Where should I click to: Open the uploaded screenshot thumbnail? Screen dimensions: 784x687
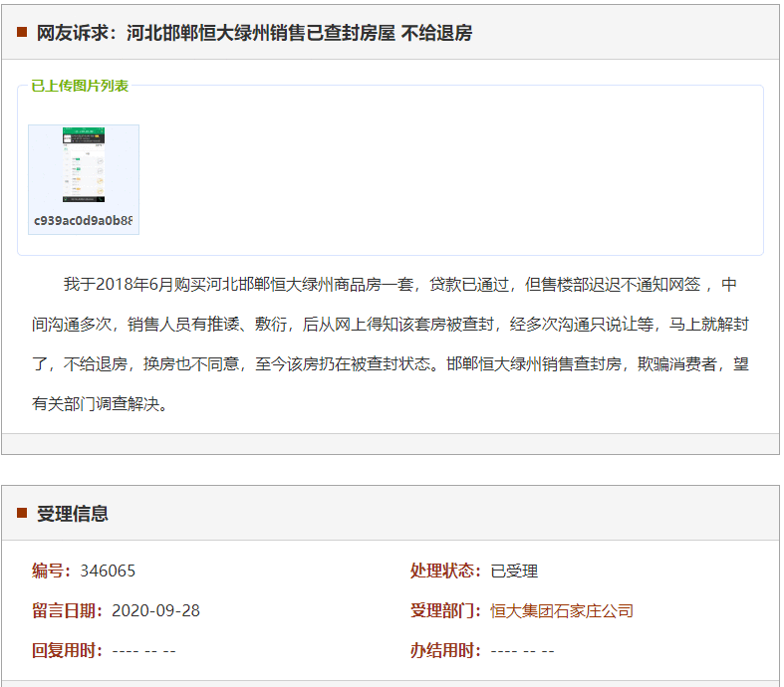(84, 165)
